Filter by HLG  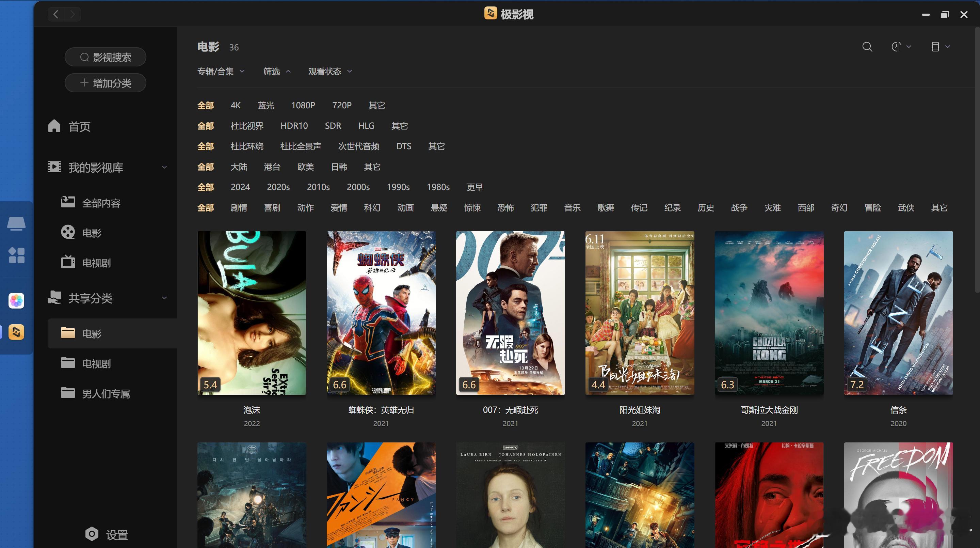tap(366, 126)
